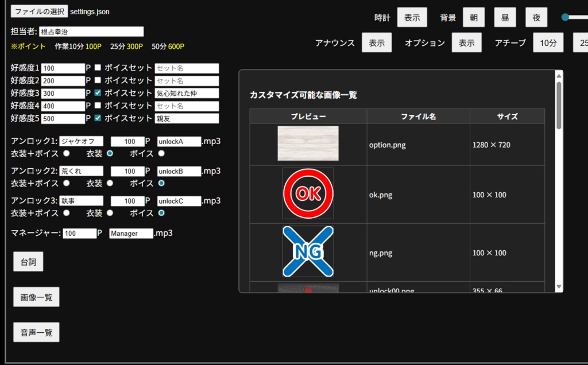Set background to 昼
The width and height of the screenshot is (588, 365).
click(505, 17)
